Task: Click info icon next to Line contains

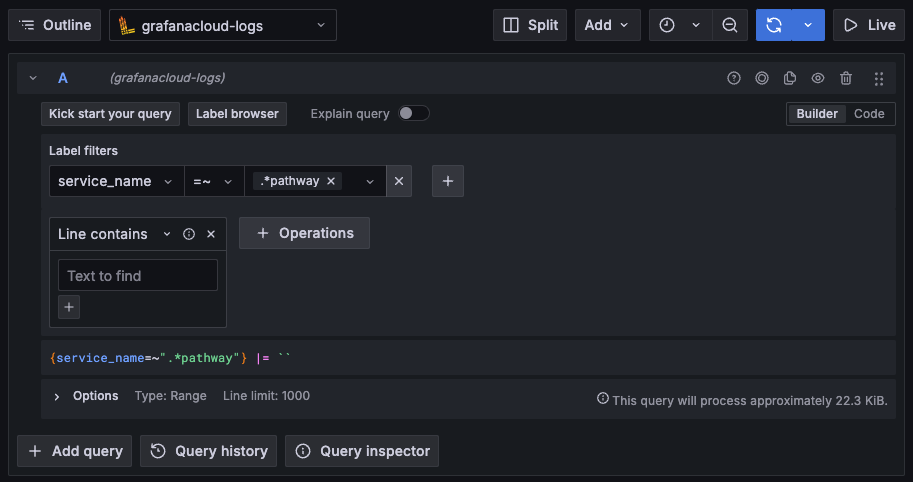Action: [189, 234]
